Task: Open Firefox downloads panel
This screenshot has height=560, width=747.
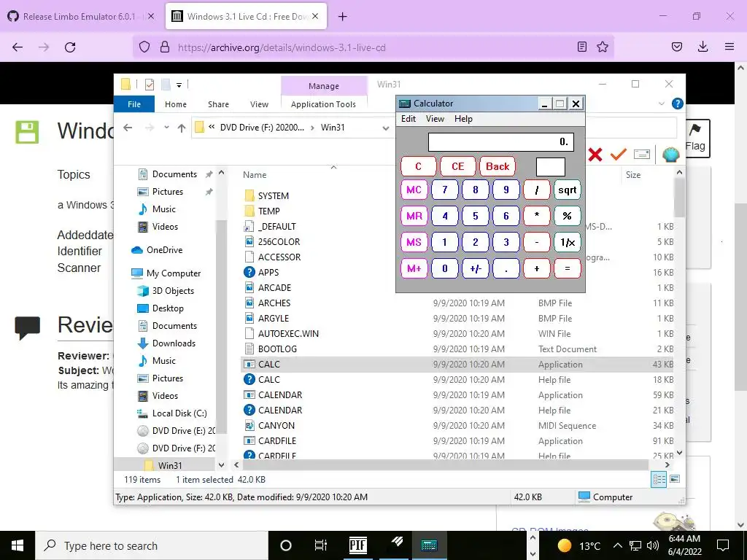Action: coord(703,47)
